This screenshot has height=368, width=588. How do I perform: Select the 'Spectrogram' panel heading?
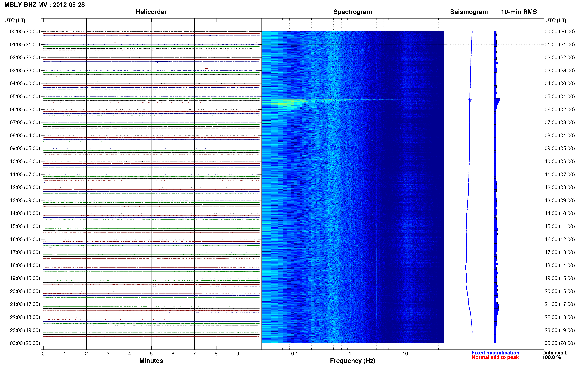click(x=352, y=12)
